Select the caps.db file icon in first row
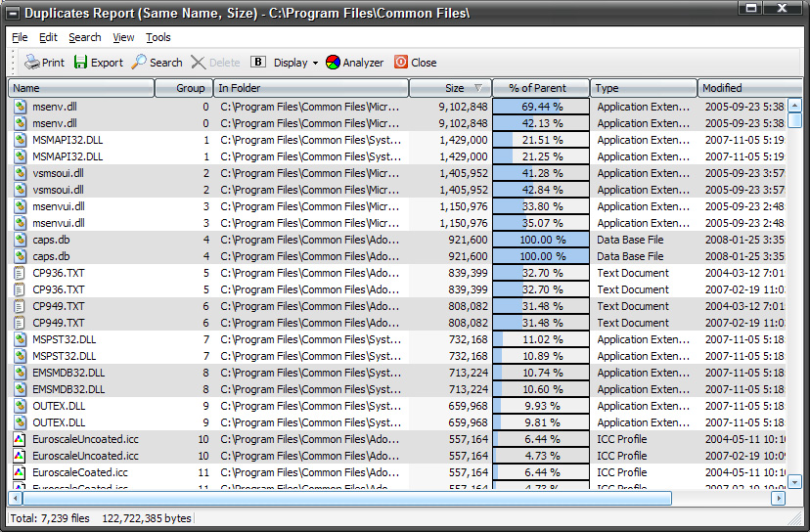 (21, 240)
